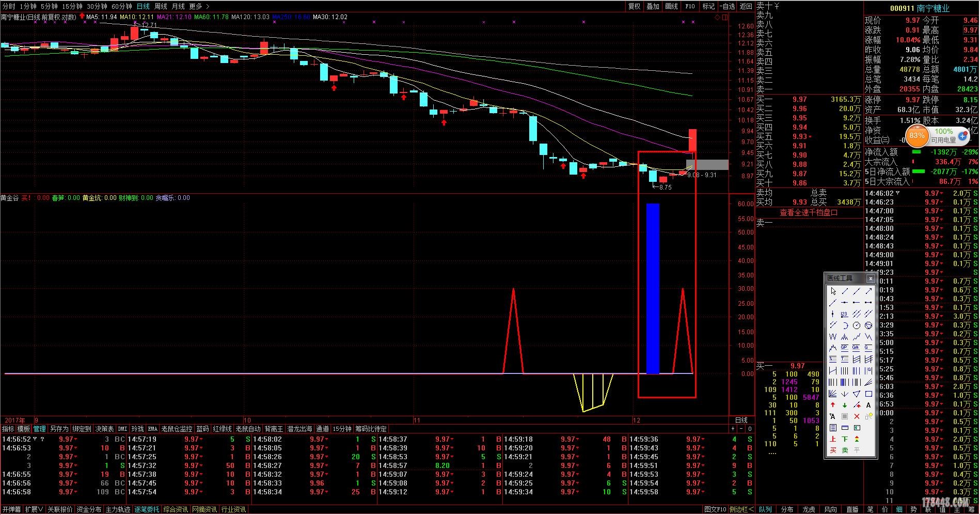Open the 资金分布 tab

89,509
